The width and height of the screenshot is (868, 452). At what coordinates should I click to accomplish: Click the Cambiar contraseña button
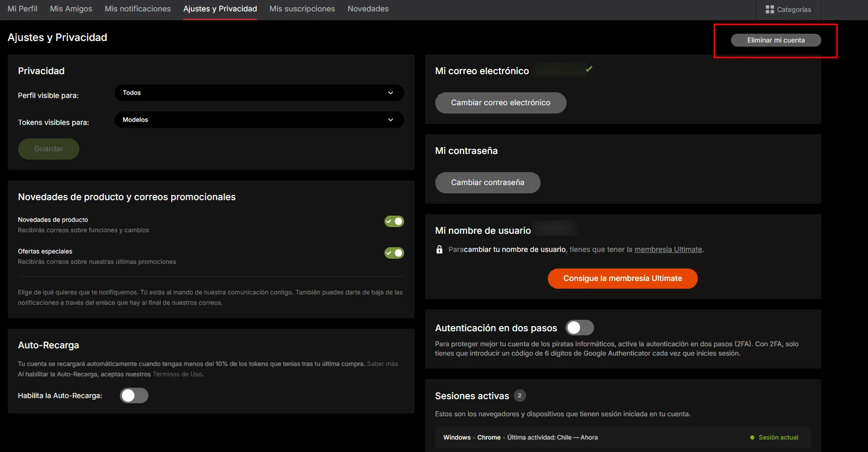tap(488, 182)
